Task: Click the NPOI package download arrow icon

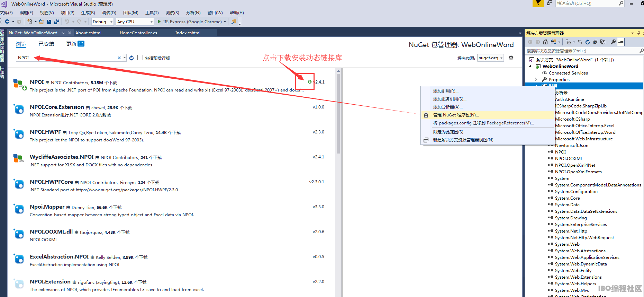Action: point(310,82)
